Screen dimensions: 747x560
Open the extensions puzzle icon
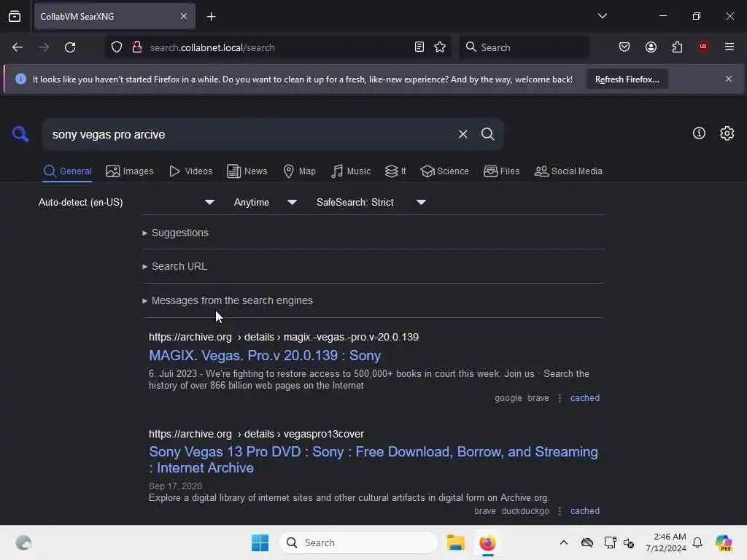[x=677, y=47]
